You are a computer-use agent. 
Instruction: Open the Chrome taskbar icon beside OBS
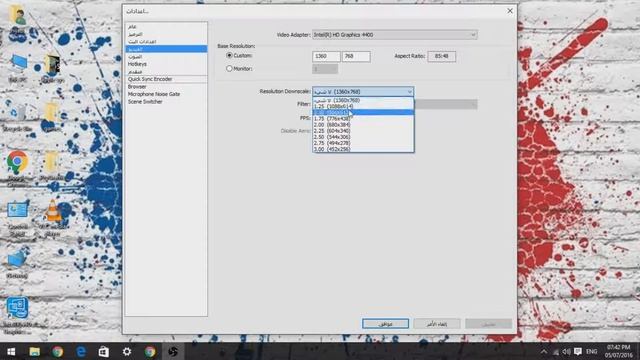150,351
